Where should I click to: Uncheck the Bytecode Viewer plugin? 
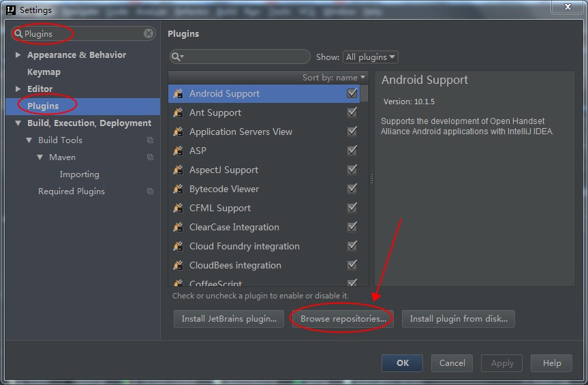tap(352, 189)
